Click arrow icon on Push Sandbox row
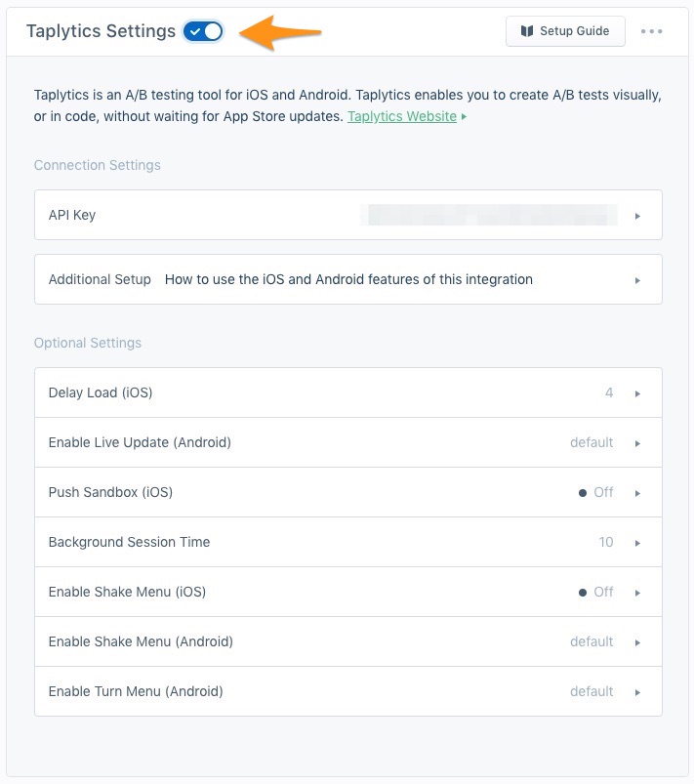The width and height of the screenshot is (694, 784). click(637, 493)
